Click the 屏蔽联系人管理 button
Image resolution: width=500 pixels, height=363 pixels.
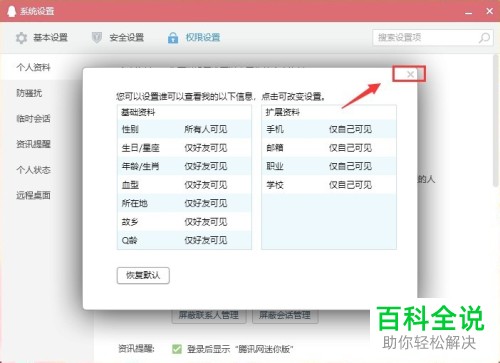click(x=209, y=315)
